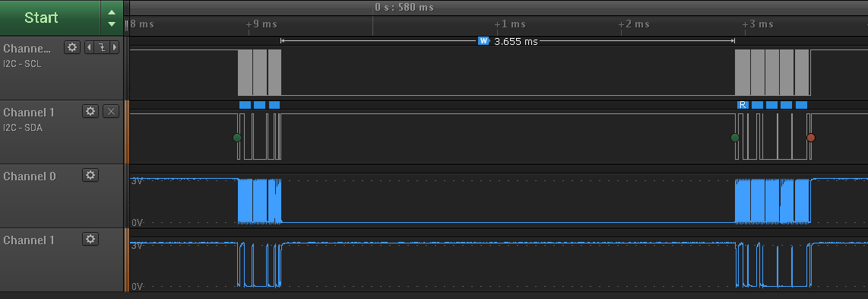Open the capture options arrows beside Start
This screenshot has height=299, width=868.
pos(112,17)
